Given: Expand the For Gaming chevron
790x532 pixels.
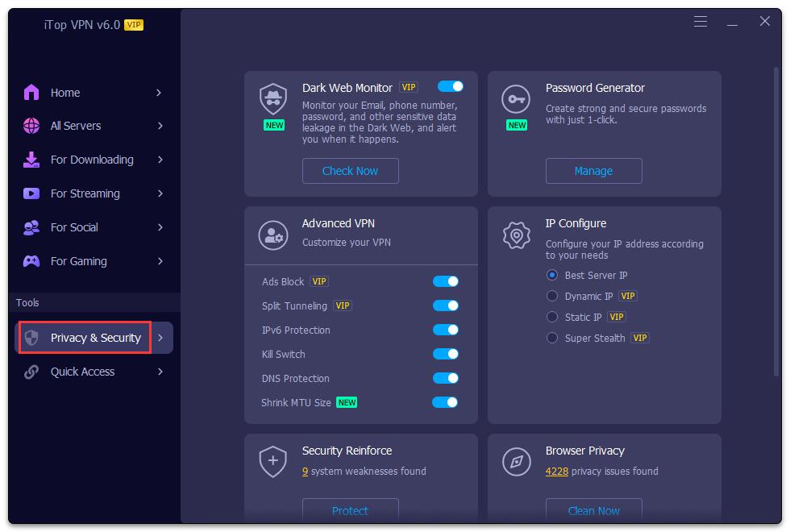Looking at the screenshot, I should 160,261.
